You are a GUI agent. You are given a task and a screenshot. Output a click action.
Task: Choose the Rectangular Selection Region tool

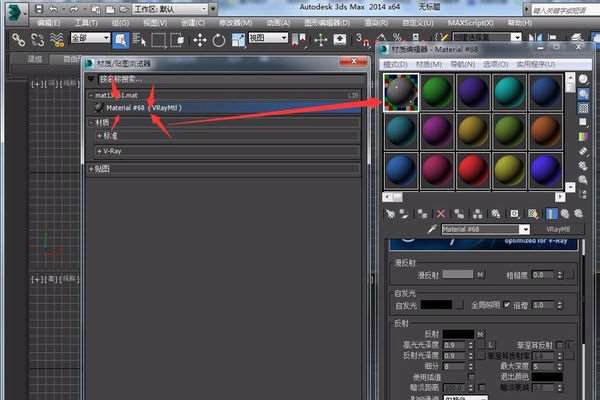[x=158, y=40]
